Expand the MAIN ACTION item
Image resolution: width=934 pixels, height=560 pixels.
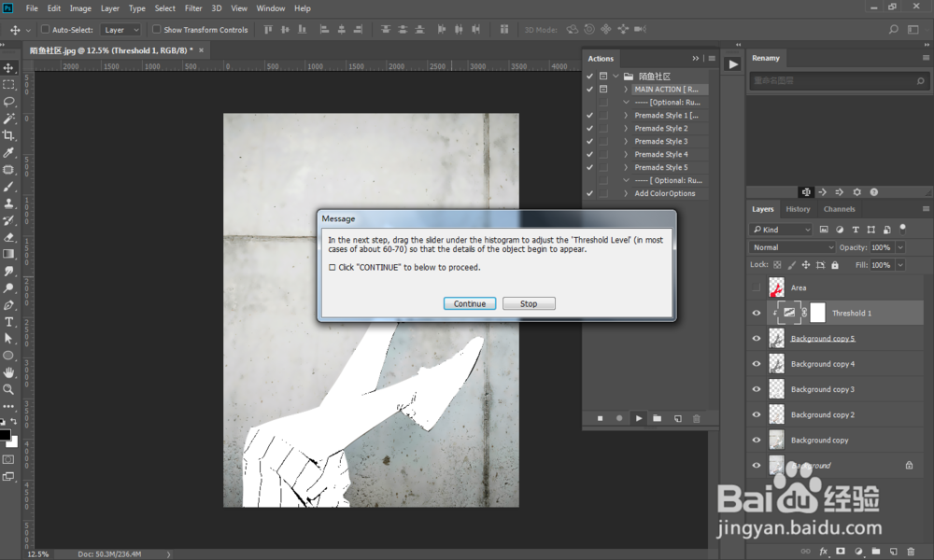coord(626,90)
